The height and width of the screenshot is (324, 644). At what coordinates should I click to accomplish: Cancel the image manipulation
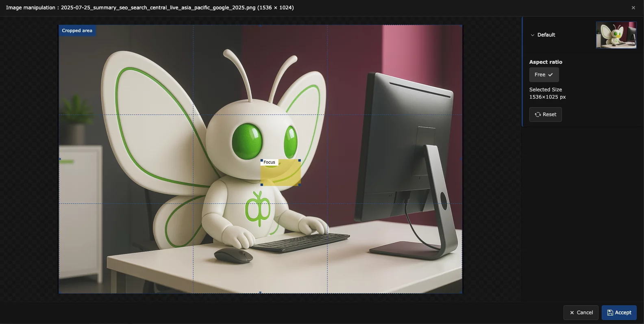581,313
